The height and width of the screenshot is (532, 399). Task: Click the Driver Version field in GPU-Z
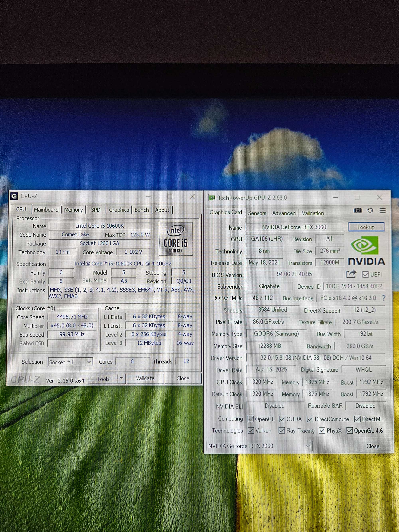click(316, 358)
